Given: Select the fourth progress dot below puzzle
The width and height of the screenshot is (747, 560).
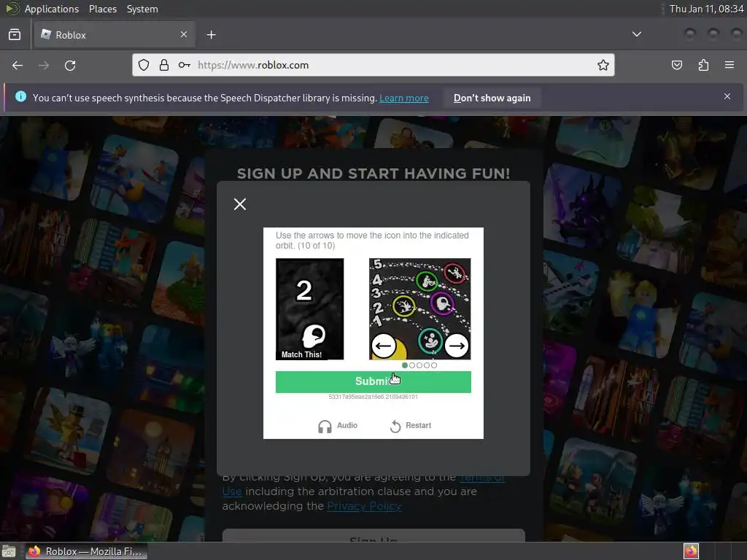Looking at the screenshot, I should 426,365.
